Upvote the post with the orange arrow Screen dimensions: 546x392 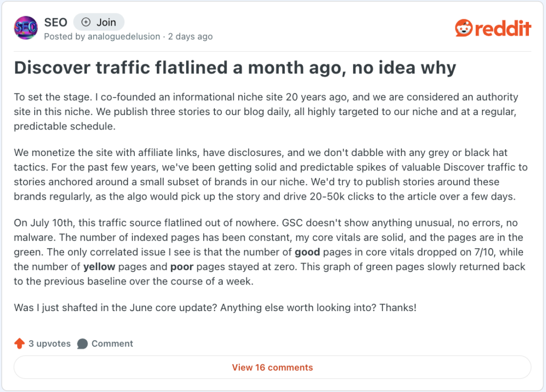tap(20, 344)
